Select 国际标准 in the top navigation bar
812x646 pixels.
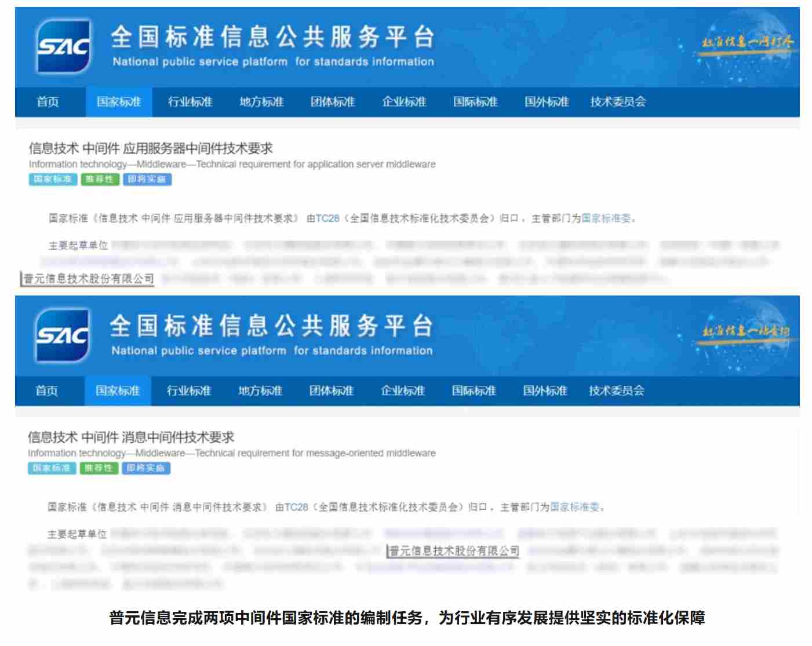(475, 102)
